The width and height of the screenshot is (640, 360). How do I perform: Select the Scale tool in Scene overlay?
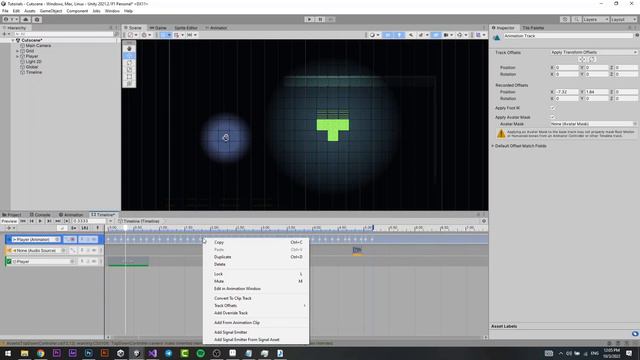coord(129,70)
